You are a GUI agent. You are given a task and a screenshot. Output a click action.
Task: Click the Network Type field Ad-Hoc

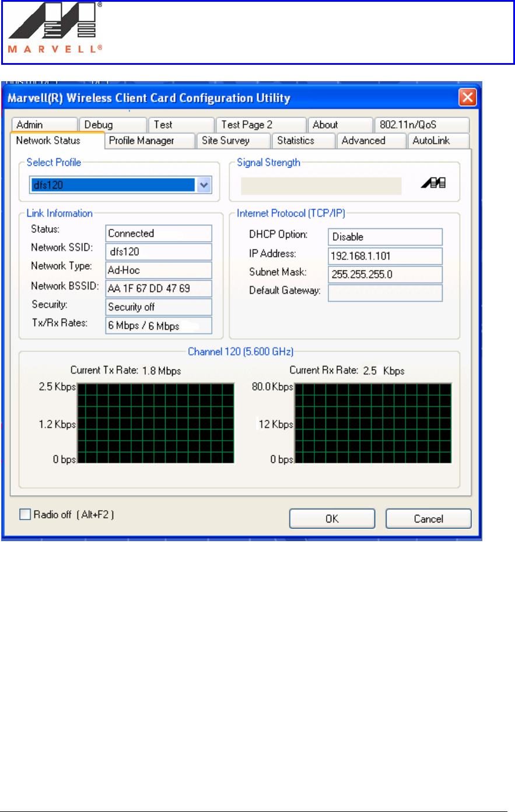(x=159, y=270)
